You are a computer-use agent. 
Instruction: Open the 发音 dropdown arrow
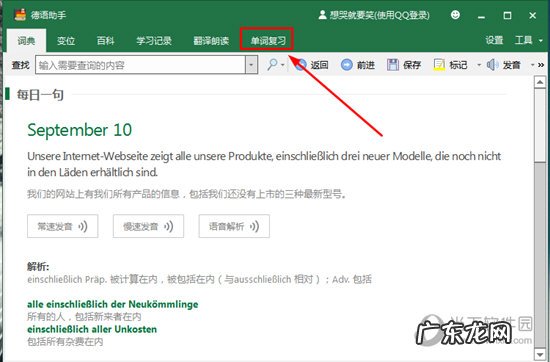532,65
